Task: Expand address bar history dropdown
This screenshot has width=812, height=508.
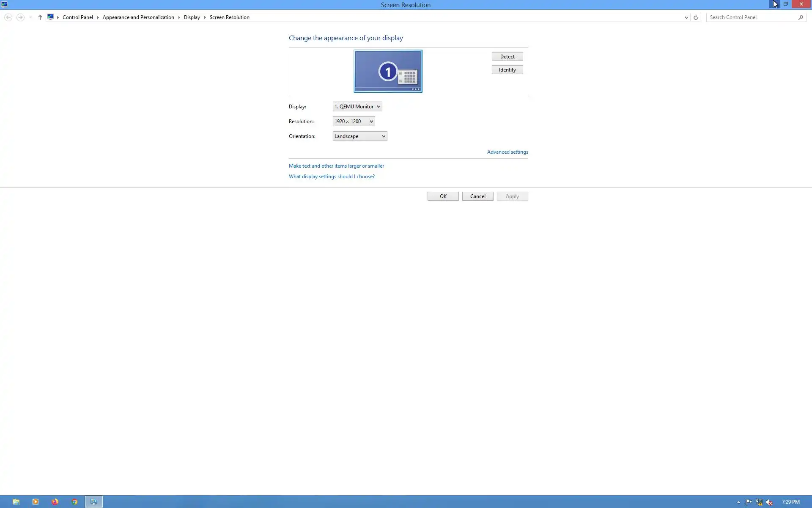Action: tap(686, 17)
